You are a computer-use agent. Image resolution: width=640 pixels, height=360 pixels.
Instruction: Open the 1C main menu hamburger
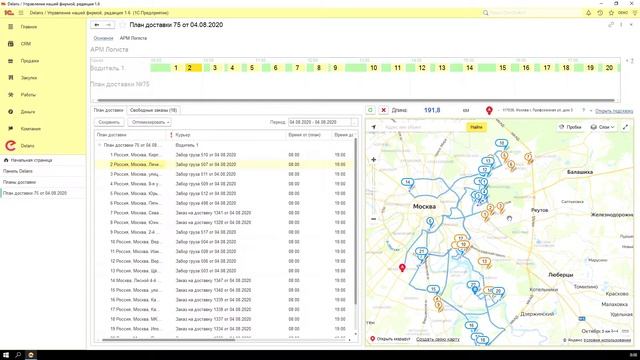coord(21,13)
